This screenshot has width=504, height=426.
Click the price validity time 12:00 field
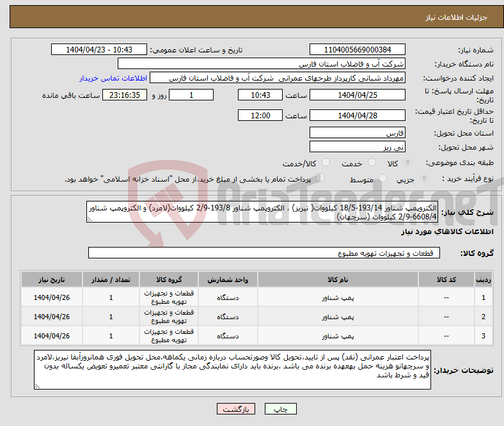click(260, 115)
